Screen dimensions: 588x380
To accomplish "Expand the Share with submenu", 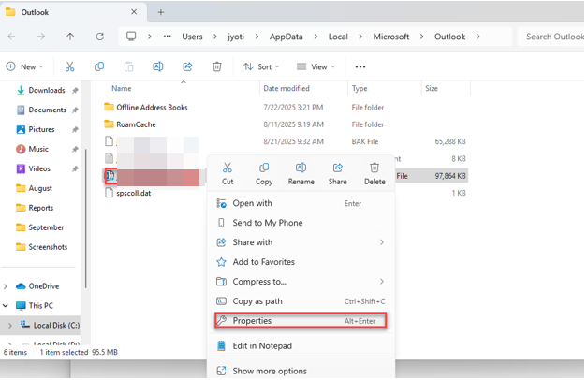I will pos(300,242).
